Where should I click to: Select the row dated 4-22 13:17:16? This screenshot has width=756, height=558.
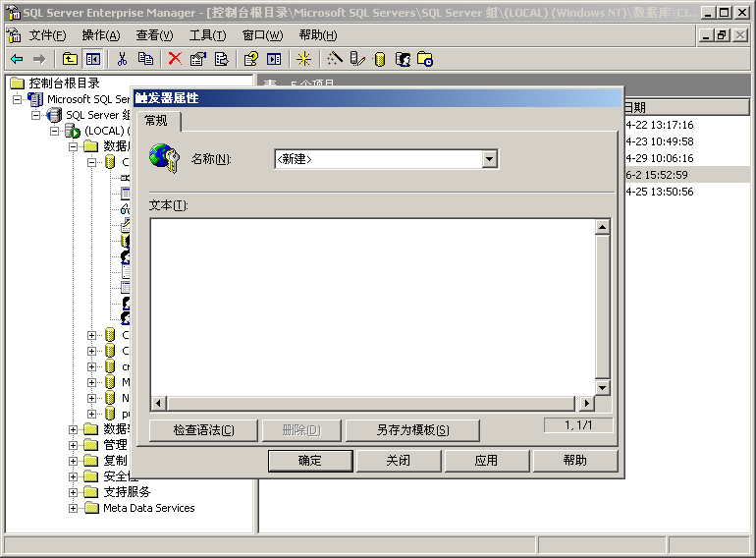click(x=687, y=125)
